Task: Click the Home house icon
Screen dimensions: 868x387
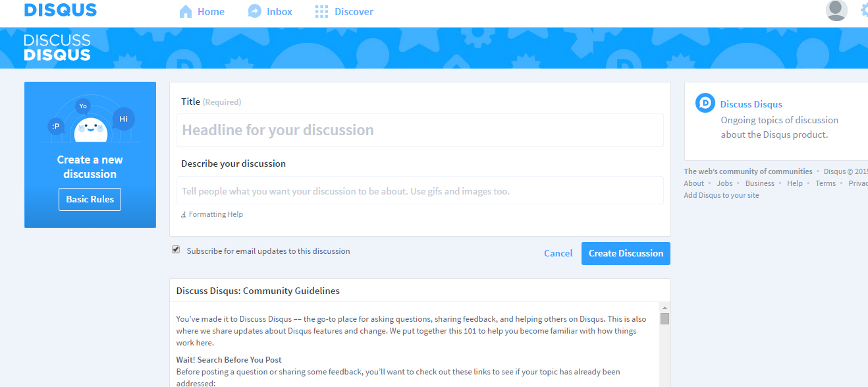Action: click(x=186, y=11)
